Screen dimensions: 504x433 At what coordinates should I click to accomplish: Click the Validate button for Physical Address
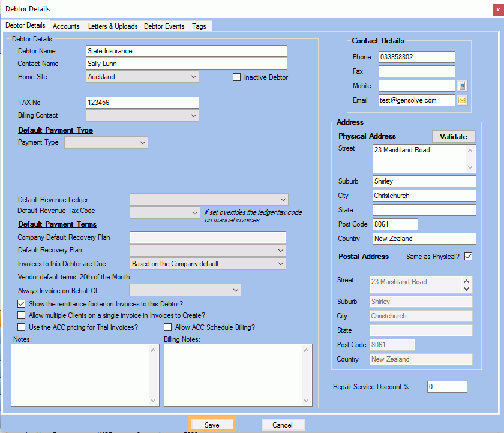coord(454,136)
